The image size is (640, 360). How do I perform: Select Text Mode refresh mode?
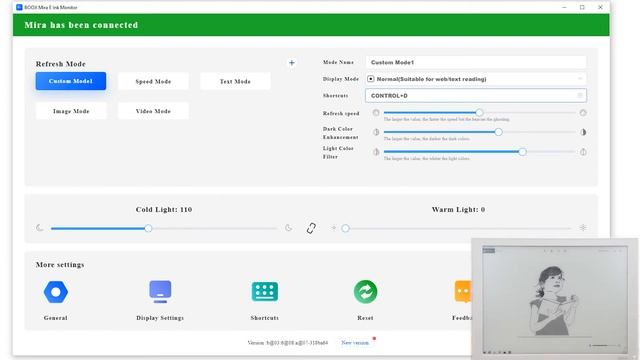tap(235, 81)
